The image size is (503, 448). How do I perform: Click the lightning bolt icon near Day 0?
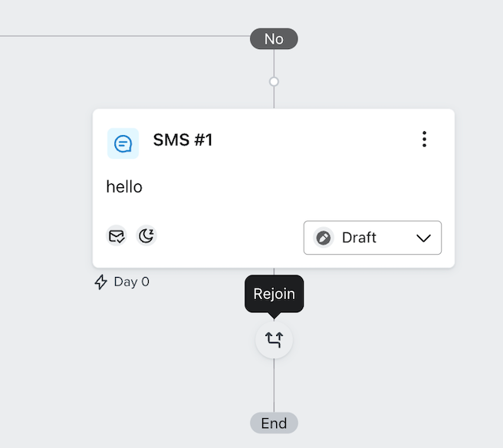click(x=100, y=282)
